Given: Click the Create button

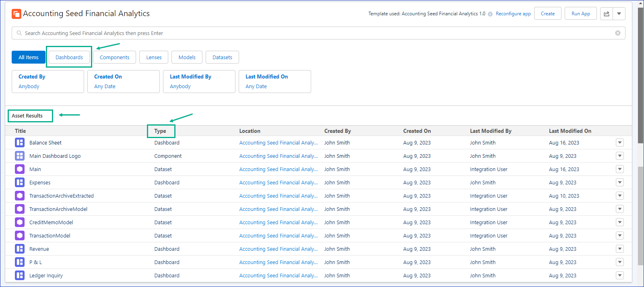Looking at the screenshot, I should (548, 14).
